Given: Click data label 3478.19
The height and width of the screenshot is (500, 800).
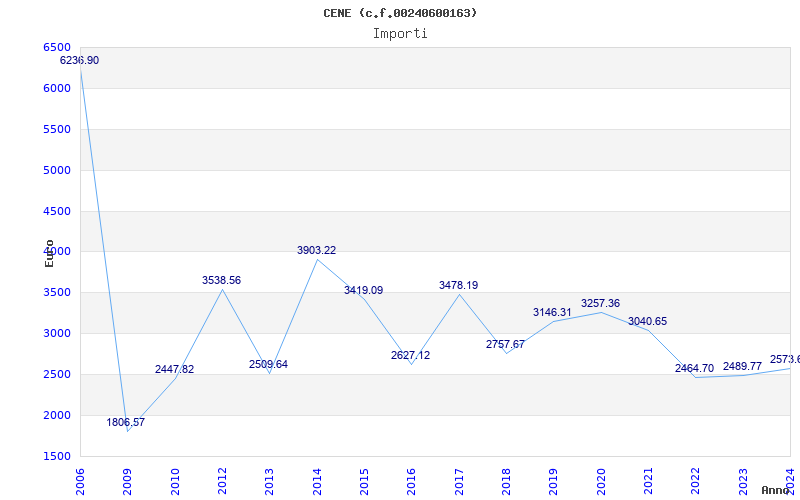Looking at the screenshot, I should (x=458, y=285).
